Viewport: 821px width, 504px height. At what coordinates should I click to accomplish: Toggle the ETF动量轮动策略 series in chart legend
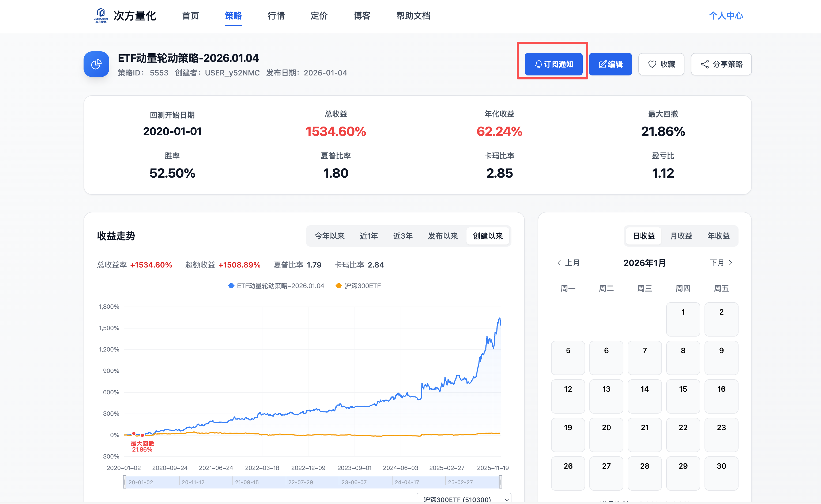[x=276, y=286]
